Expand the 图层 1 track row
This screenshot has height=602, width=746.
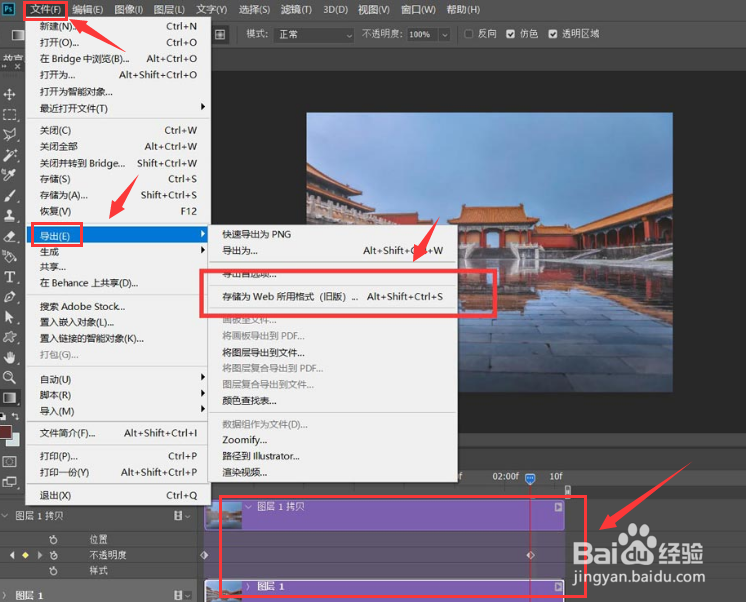[4, 595]
